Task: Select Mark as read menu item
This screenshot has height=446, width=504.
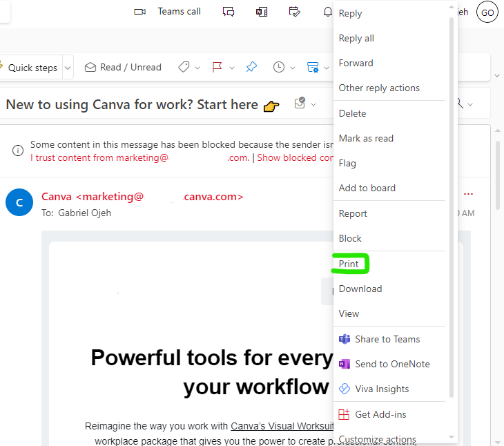Action: (x=389, y=138)
